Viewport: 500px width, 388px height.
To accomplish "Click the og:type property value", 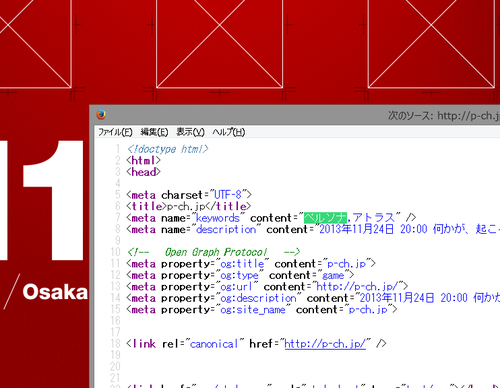I will point(239,275).
